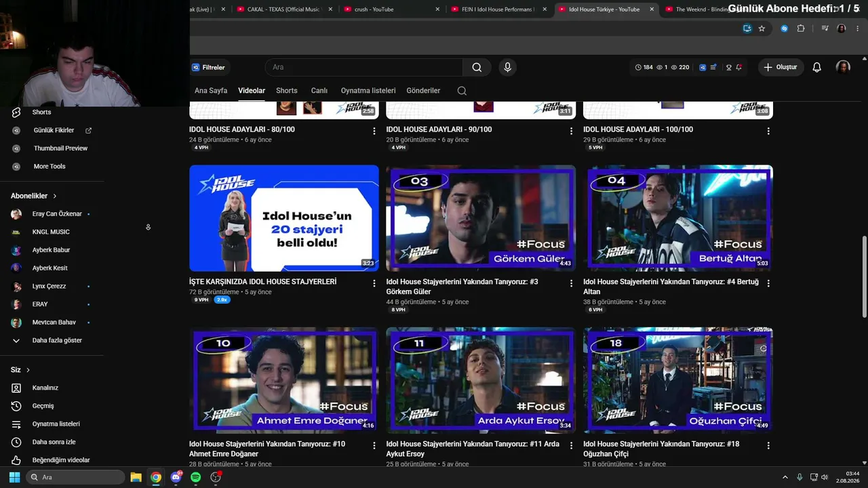Image resolution: width=868 pixels, height=488 pixels.
Task: Click the trophy icon in header stats
Action: pyautogui.click(x=729, y=67)
